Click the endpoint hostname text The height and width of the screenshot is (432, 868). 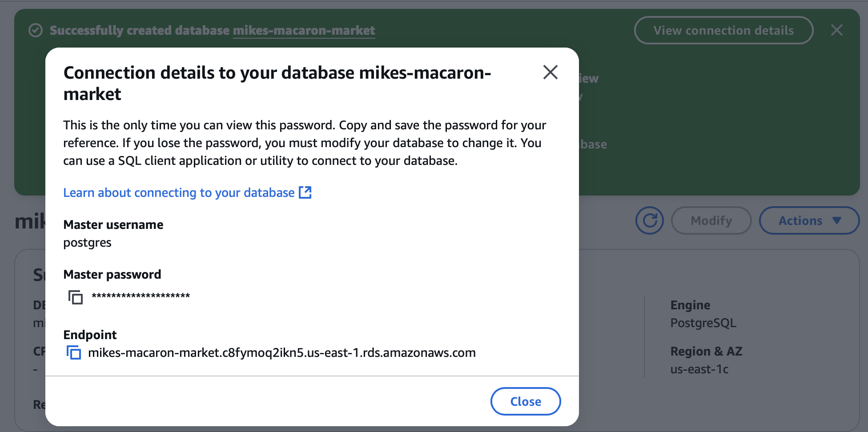pyautogui.click(x=281, y=353)
